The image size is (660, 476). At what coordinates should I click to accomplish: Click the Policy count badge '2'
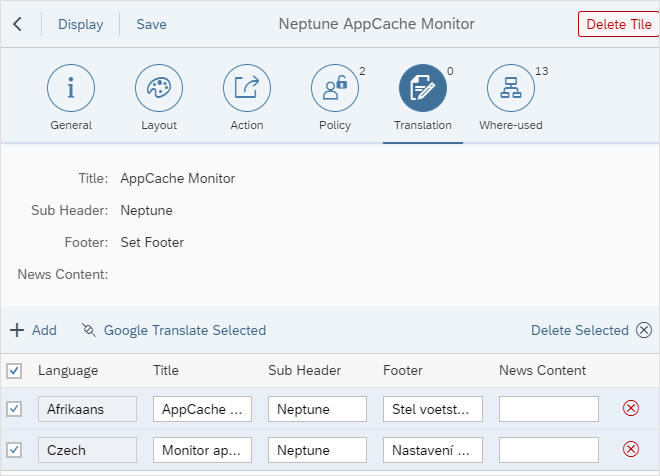click(x=362, y=71)
